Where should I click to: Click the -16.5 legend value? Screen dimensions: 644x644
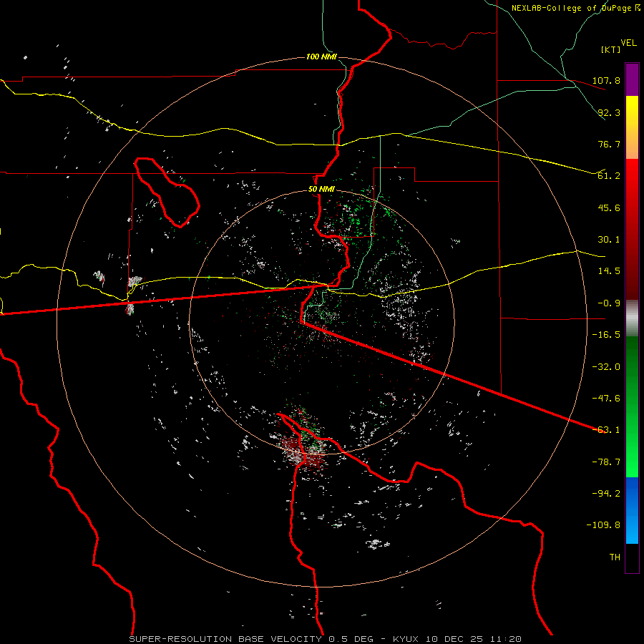point(606,335)
